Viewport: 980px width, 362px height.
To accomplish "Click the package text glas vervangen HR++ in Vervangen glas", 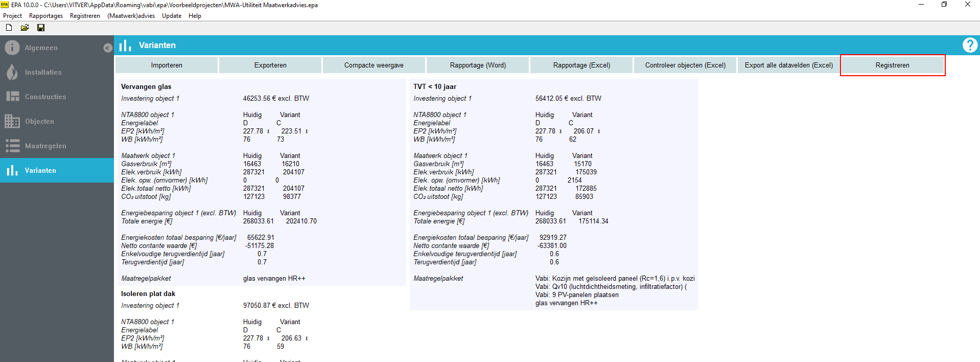I will point(274,278).
